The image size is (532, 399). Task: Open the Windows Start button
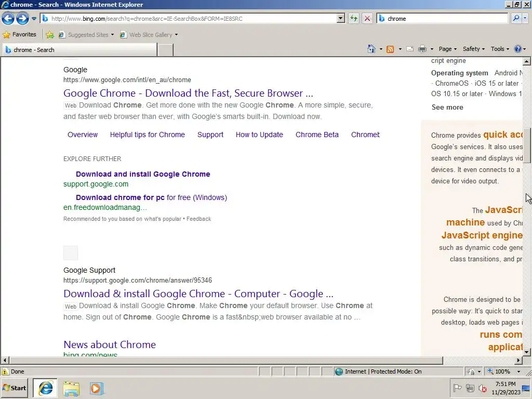tap(14, 388)
